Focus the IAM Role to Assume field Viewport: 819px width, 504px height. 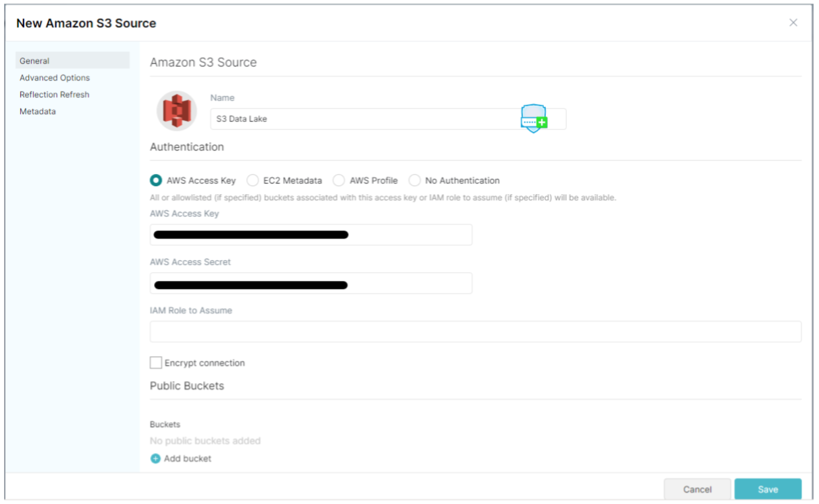475,331
